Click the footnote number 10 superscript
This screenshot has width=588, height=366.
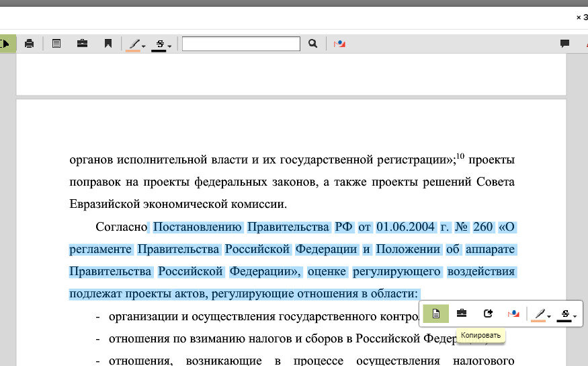click(x=460, y=156)
